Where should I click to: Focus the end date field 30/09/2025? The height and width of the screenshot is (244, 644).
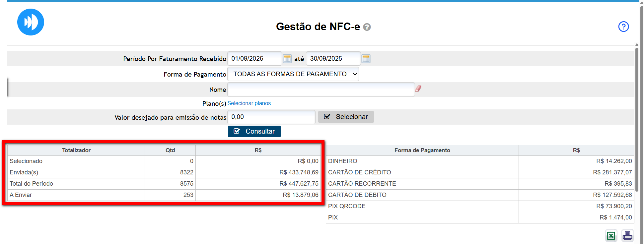point(333,59)
